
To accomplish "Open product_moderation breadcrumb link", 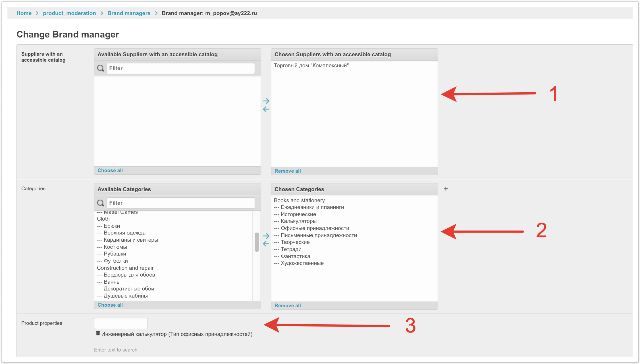I will (69, 13).
